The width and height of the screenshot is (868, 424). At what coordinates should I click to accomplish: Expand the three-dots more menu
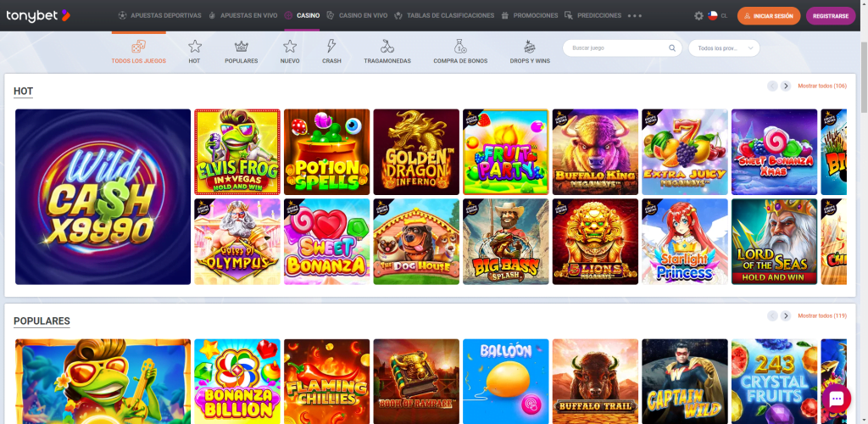click(x=635, y=15)
